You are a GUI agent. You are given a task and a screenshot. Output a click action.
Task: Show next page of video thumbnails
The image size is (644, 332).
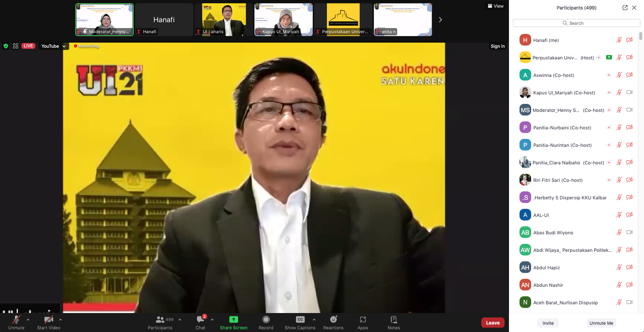(x=440, y=20)
